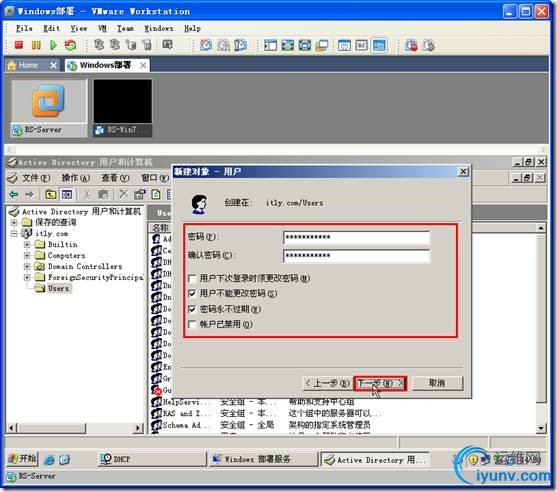Open Windows 部署服务 taskbar button
Viewport: 557px width, 492px height.
263,459
